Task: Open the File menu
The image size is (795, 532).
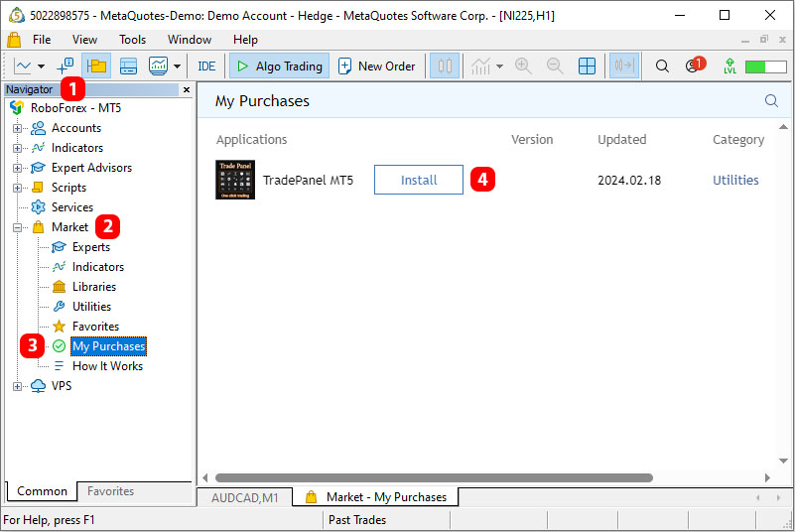Action: [x=42, y=40]
